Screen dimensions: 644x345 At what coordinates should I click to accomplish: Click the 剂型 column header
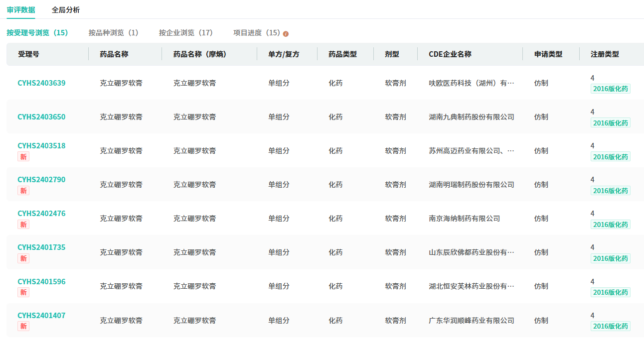(392, 54)
